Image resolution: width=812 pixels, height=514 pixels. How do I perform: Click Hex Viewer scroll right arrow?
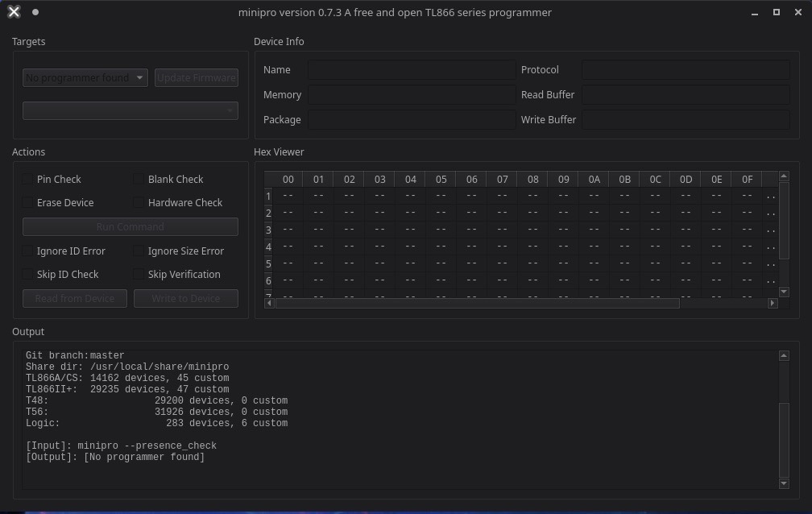(773, 304)
